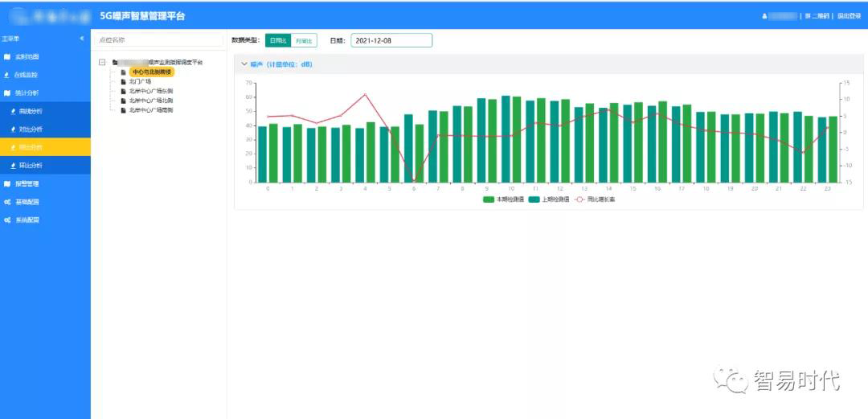Click the file icon beside 北岸中心广场东侧
Viewport: 868px width, 419px height.
[x=124, y=91]
